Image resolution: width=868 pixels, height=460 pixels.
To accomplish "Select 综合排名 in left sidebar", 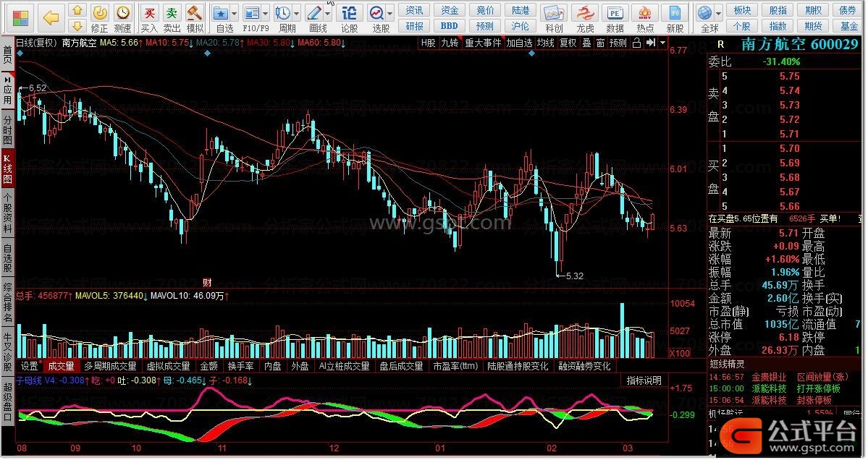I will point(7,302).
